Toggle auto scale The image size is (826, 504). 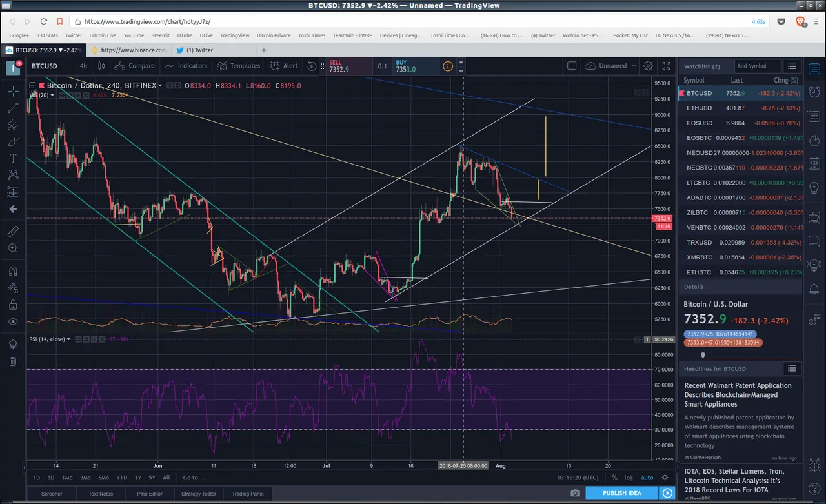(x=647, y=478)
